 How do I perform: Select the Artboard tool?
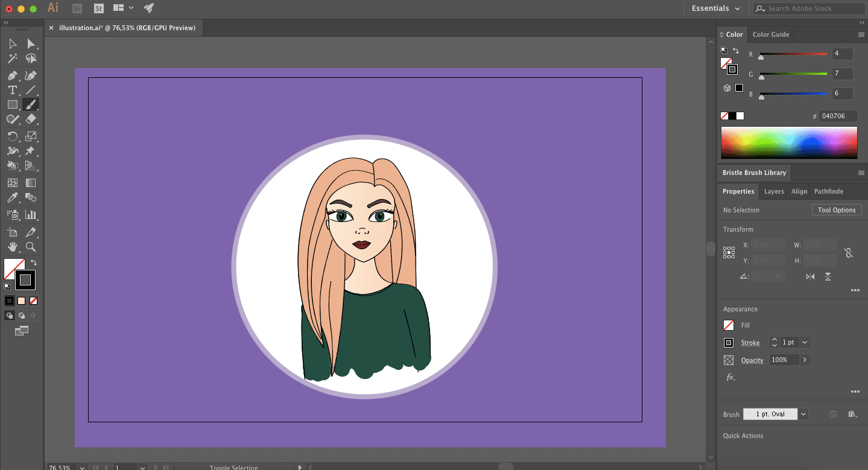(x=13, y=232)
